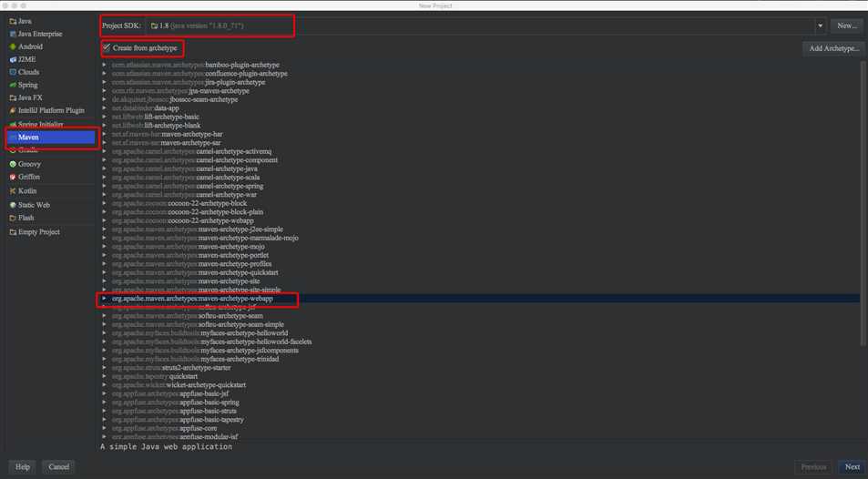The image size is (868, 479).
Task: Toggle the Create from archetype checkbox
Action: (107, 47)
